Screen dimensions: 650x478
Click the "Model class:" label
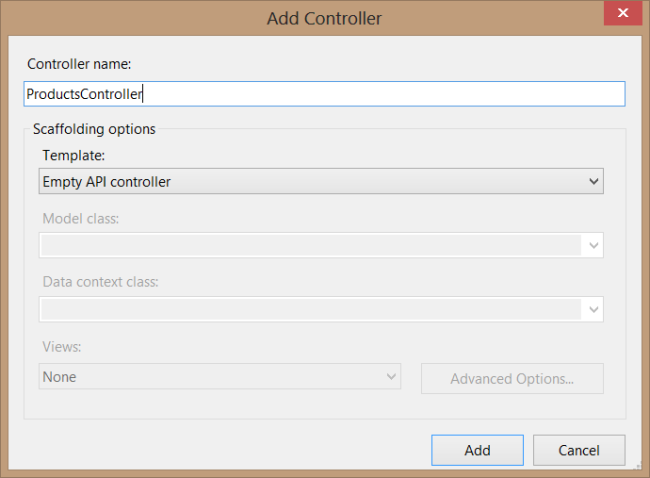click(x=81, y=218)
